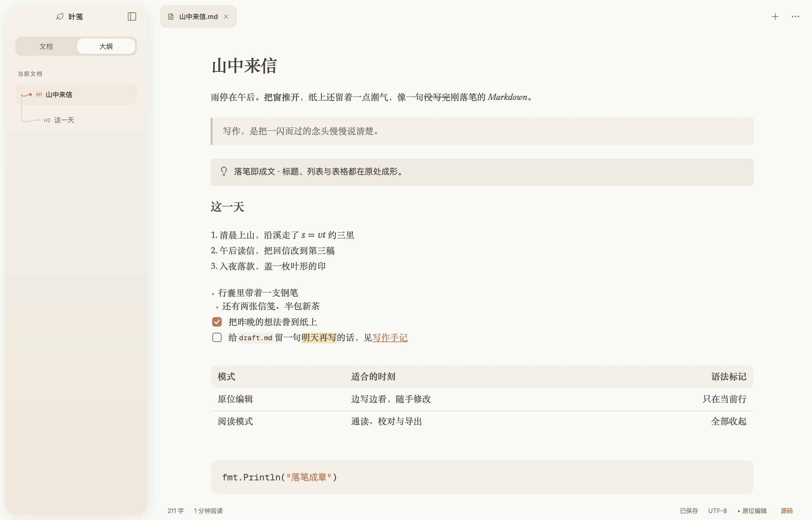This screenshot has height=520, width=812.
Task: Click table cell 全部收起
Action: pos(729,421)
